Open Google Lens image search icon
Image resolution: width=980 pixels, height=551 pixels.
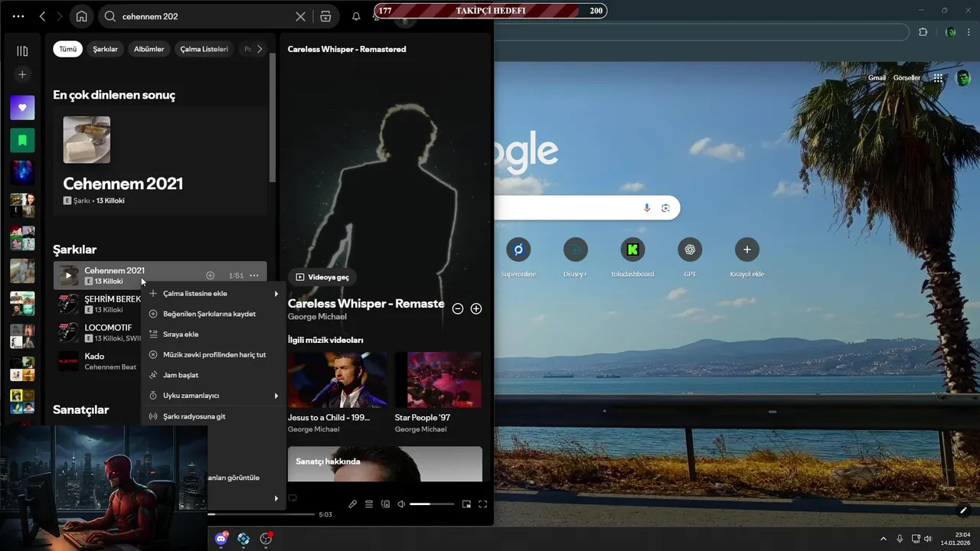point(665,208)
